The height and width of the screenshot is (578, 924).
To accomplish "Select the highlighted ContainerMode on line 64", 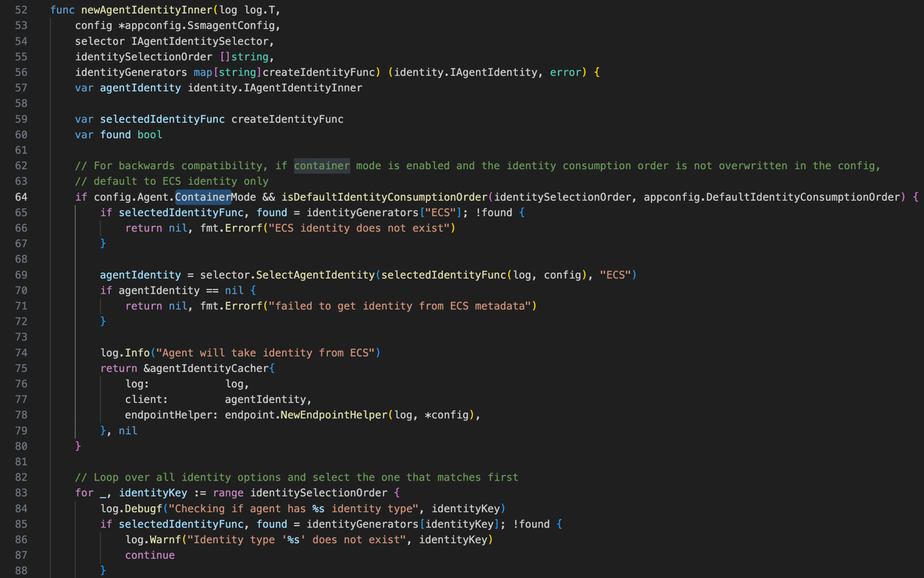I will coord(202,196).
